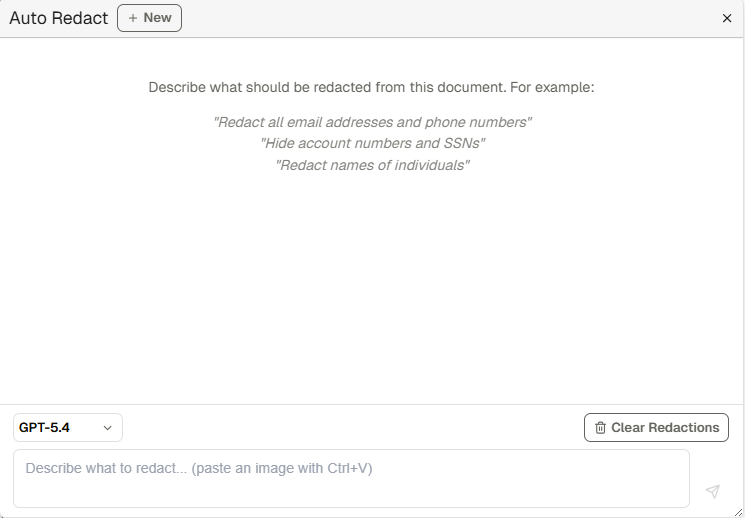Click the "For example:" text in the instructions
Viewport: 745px width, 518px height.
click(552, 87)
